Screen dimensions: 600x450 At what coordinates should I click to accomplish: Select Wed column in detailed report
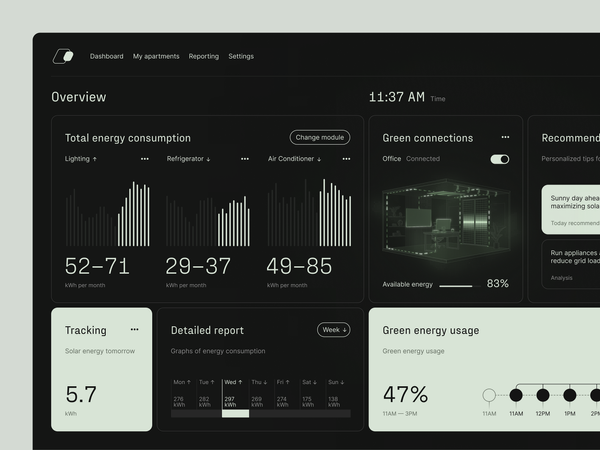pos(235,397)
